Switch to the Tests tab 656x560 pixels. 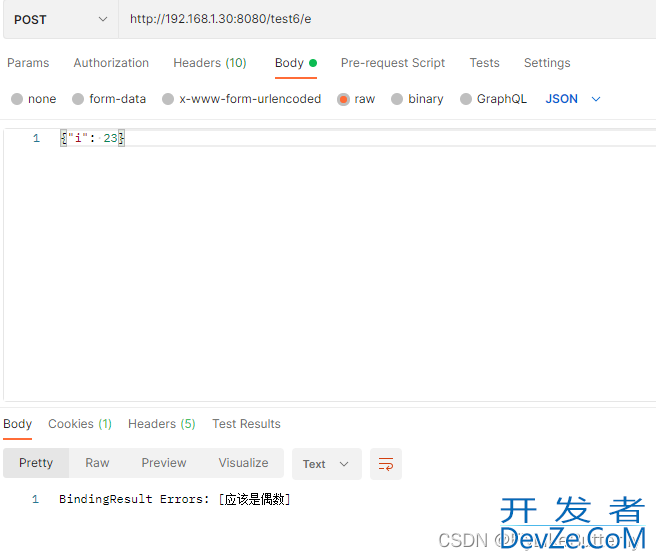coord(484,63)
